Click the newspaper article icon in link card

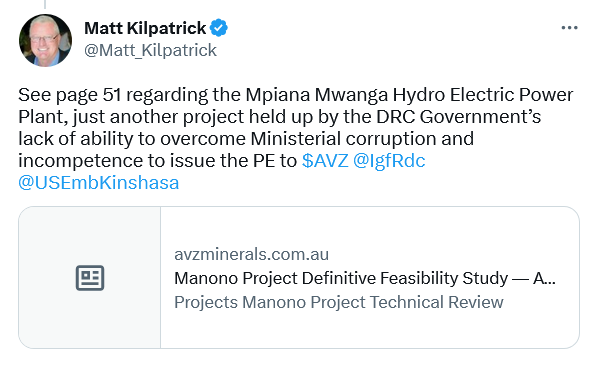click(90, 278)
